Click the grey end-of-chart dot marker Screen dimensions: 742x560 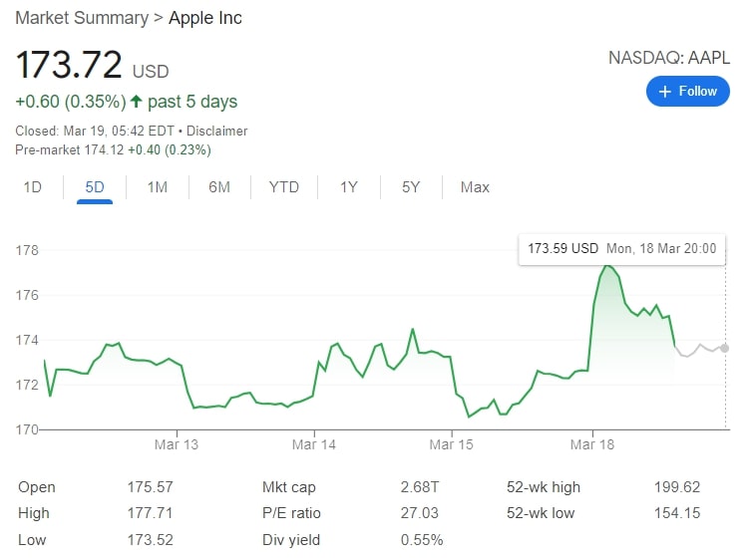[x=724, y=348]
